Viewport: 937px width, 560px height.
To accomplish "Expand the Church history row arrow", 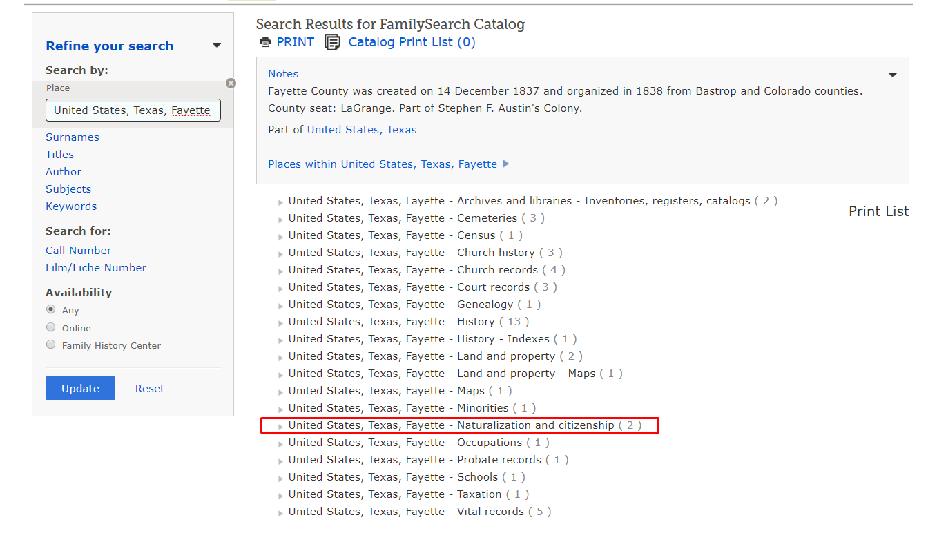I will click(280, 254).
